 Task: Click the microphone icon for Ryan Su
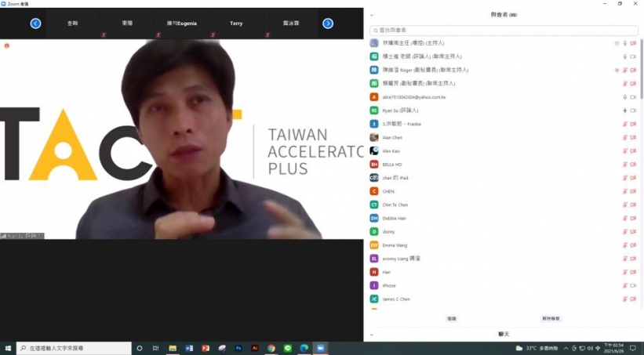tap(625, 110)
